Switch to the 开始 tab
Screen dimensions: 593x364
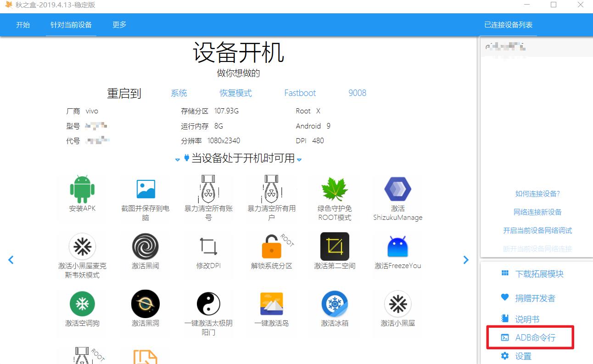point(22,25)
